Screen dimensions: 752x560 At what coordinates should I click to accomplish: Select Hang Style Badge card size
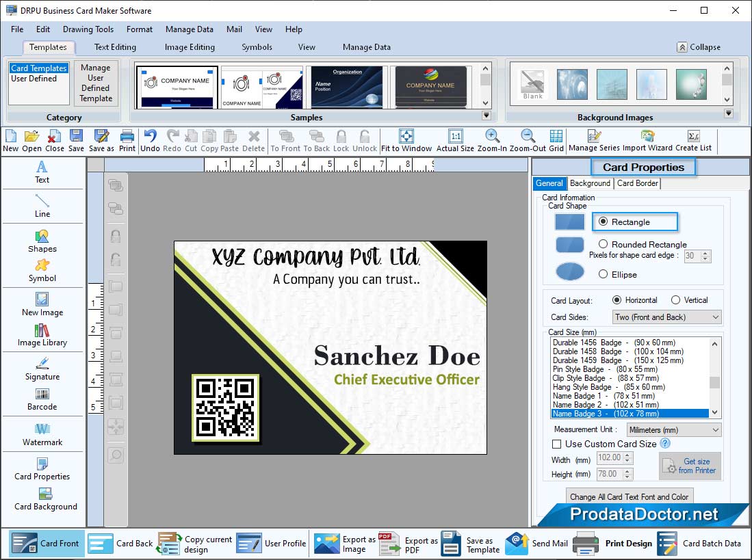click(608, 386)
